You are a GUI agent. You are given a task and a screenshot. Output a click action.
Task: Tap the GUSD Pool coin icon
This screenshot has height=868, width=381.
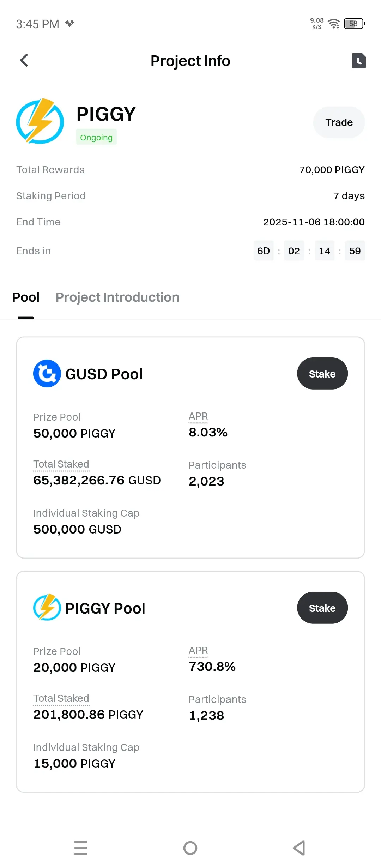[47, 373]
